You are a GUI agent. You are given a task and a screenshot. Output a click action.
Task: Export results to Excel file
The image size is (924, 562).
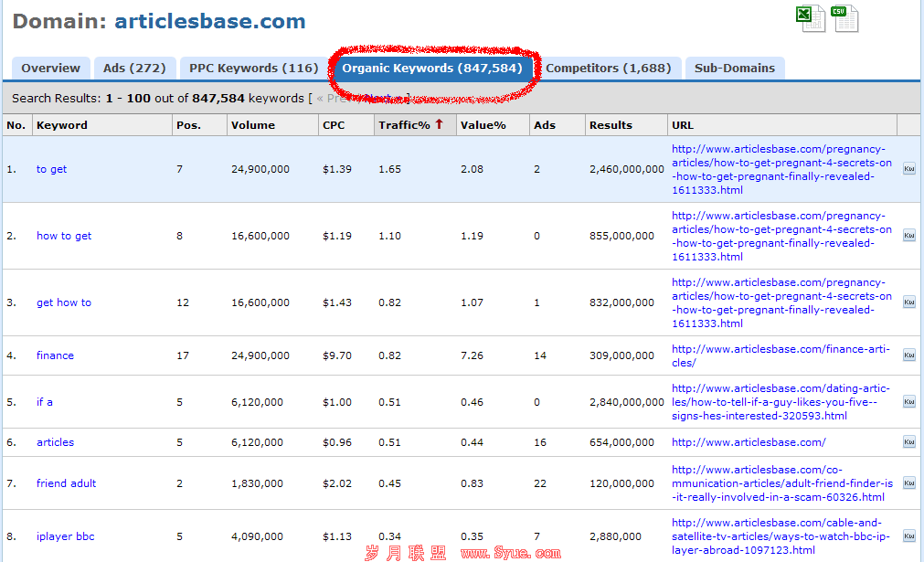click(x=811, y=18)
